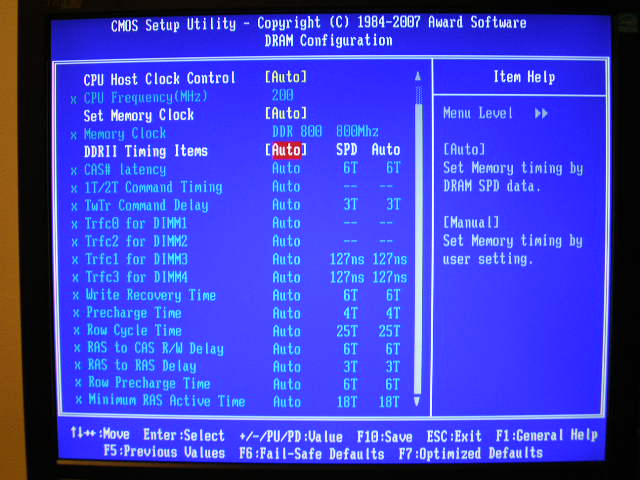Image resolution: width=640 pixels, height=480 pixels.
Task: Open Set Memory Clock Auto option
Action: coord(285,113)
